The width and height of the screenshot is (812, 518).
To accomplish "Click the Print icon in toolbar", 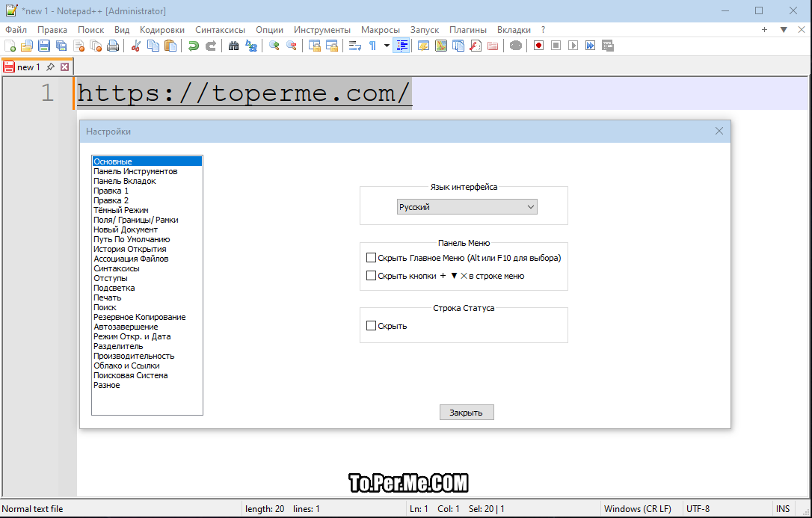I will (113, 46).
